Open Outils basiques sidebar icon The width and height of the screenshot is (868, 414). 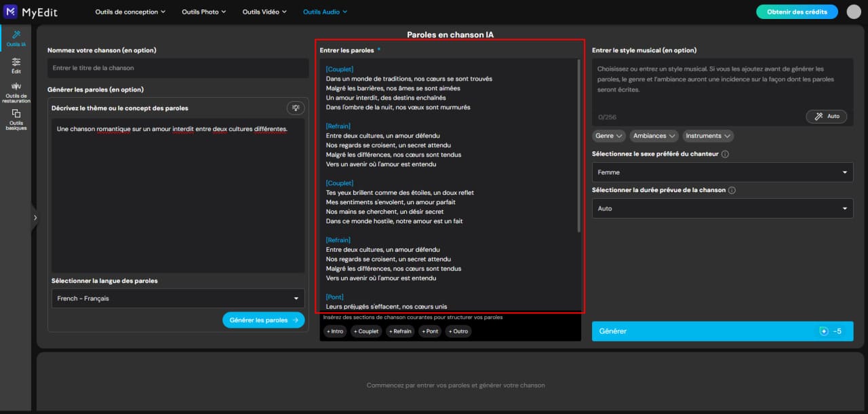click(16, 119)
